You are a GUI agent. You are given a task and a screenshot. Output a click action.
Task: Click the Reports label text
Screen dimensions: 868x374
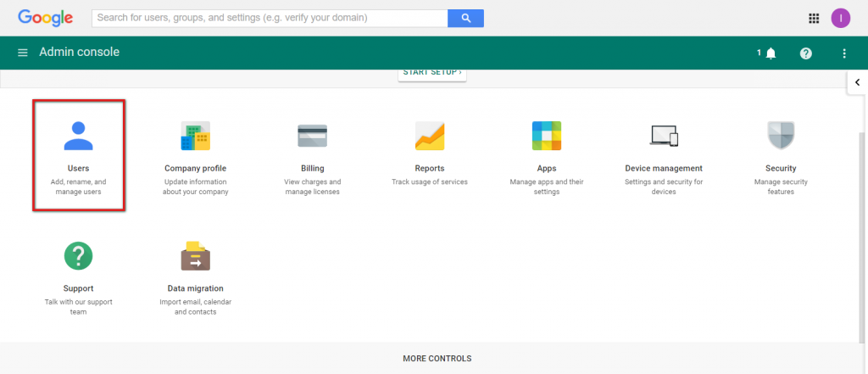click(x=430, y=169)
